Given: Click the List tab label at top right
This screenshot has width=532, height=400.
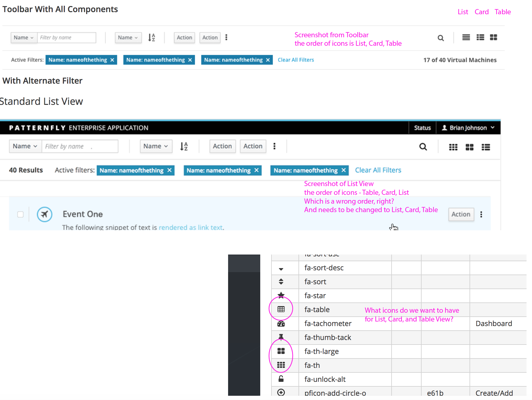Looking at the screenshot, I should [x=463, y=12].
